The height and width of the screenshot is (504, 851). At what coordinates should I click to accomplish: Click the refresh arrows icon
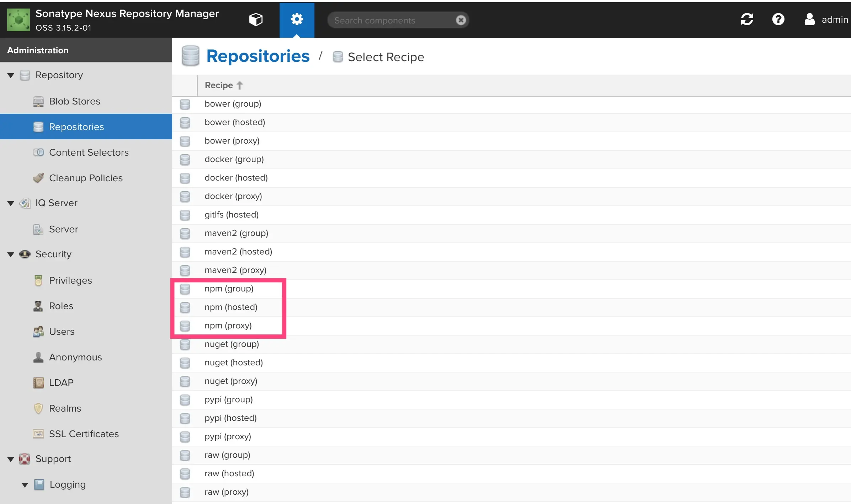747,20
